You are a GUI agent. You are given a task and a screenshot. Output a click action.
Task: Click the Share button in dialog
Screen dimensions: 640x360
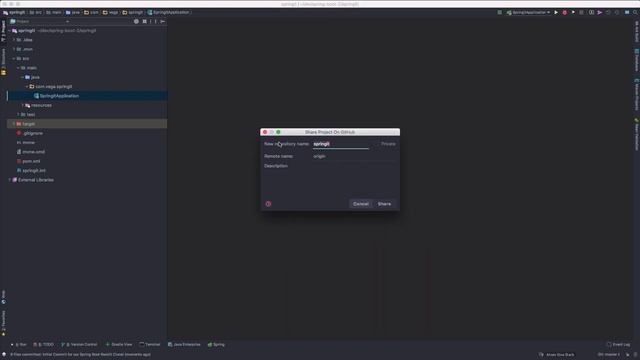point(384,204)
